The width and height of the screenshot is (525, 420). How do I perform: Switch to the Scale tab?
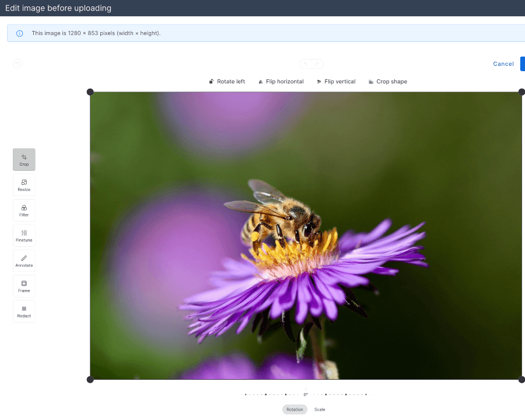(320, 409)
